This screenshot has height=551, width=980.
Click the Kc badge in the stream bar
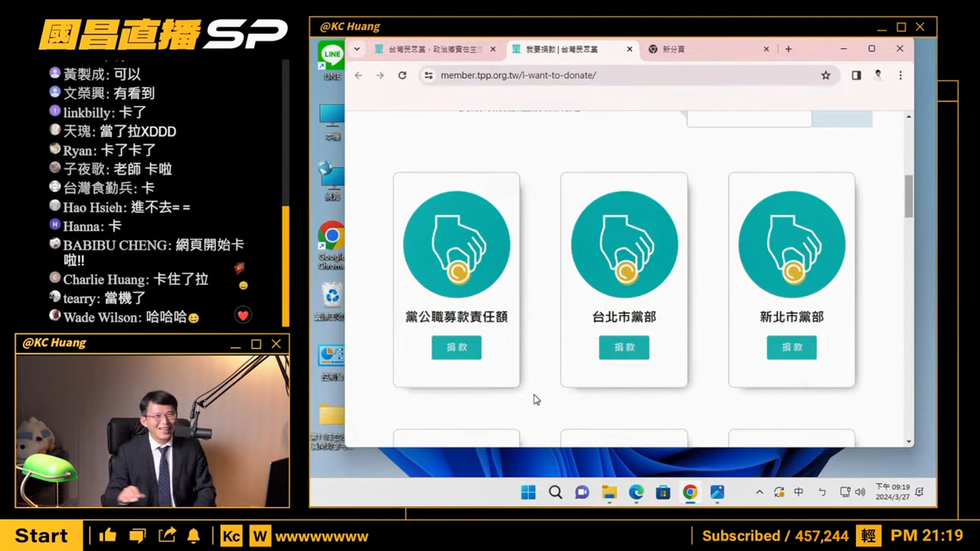pyautogui.click(x=231, y=536)
